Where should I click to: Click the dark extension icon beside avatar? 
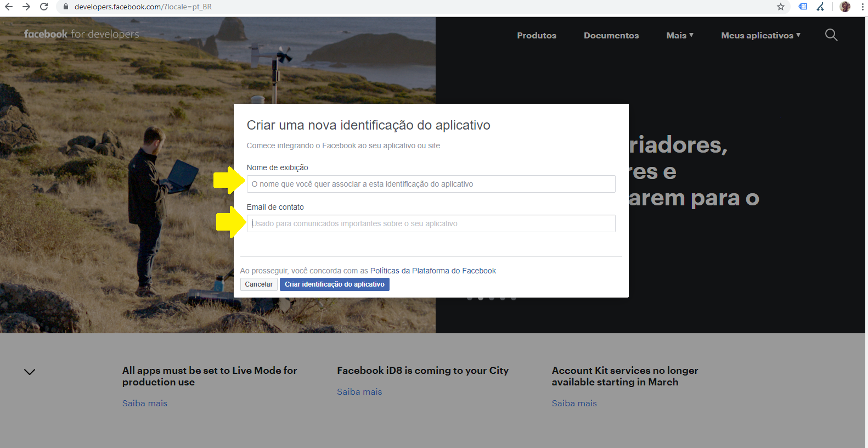(x=820, y=7)
